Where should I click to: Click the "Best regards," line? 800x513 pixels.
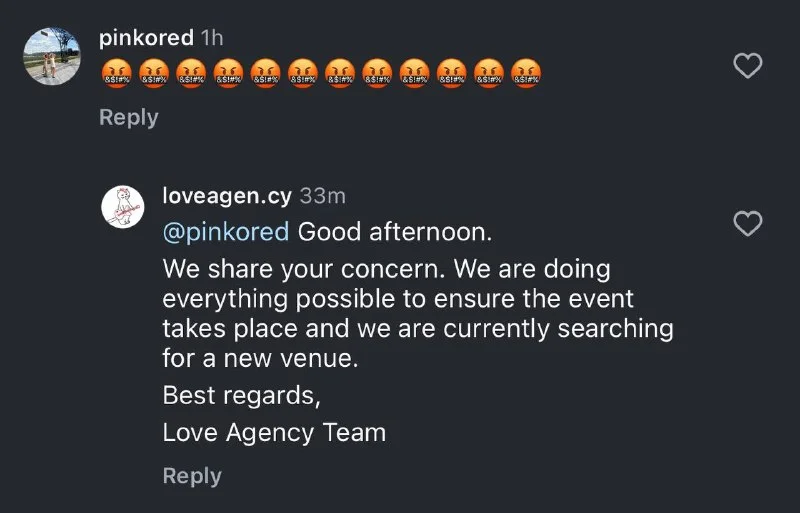[241, 395]
